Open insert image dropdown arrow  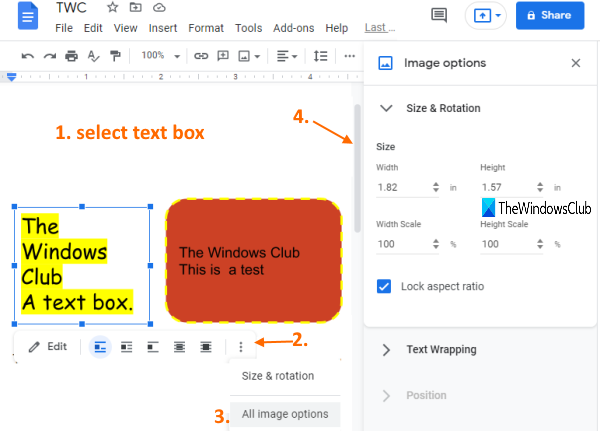(x=258, y=57)
